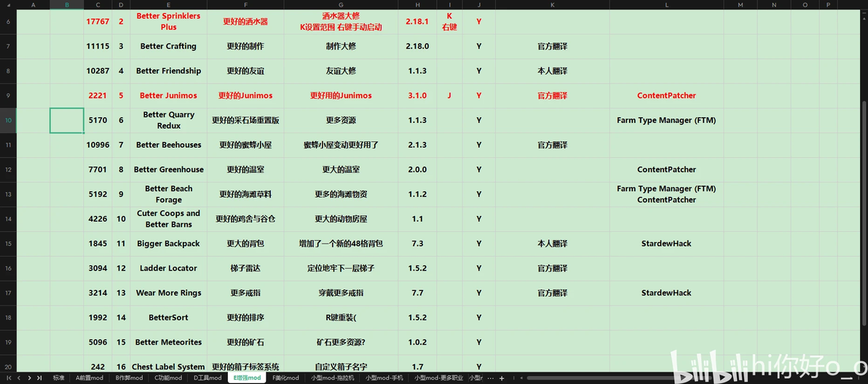
Task: Jump to the last sheet tab arrow
Action: pyautogui.click(x=39, y=378)
